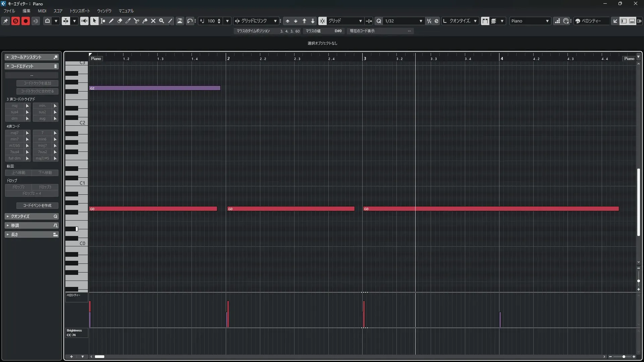Open the MIDI menu
644x362 pixels.
(x=42, y=11)
